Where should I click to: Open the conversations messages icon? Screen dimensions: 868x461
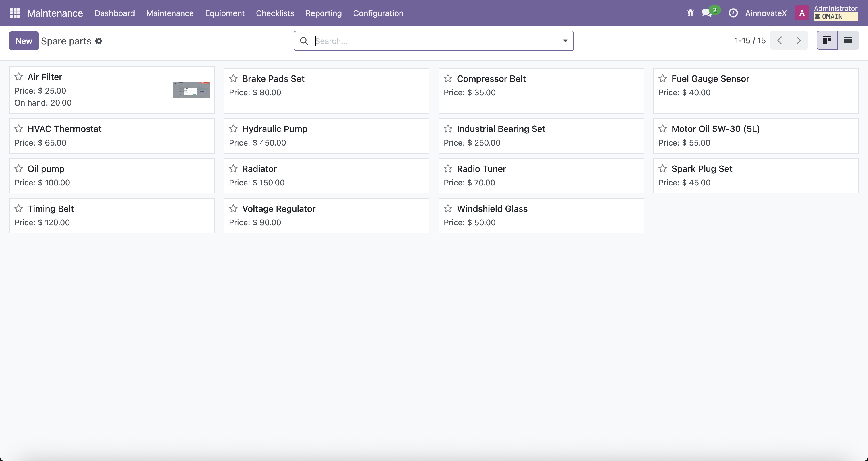tap(707, 13)
